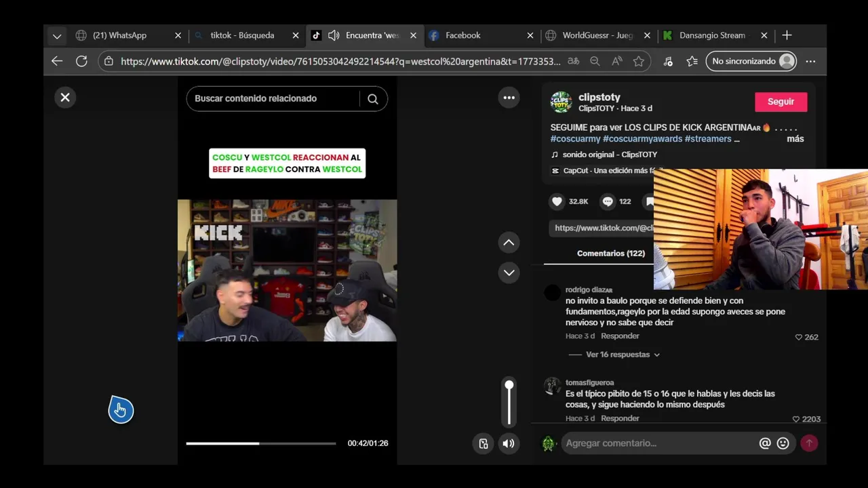The image size is (868, 488).
Task: Close the Facebook tab
Action: (x=530, y=35)
